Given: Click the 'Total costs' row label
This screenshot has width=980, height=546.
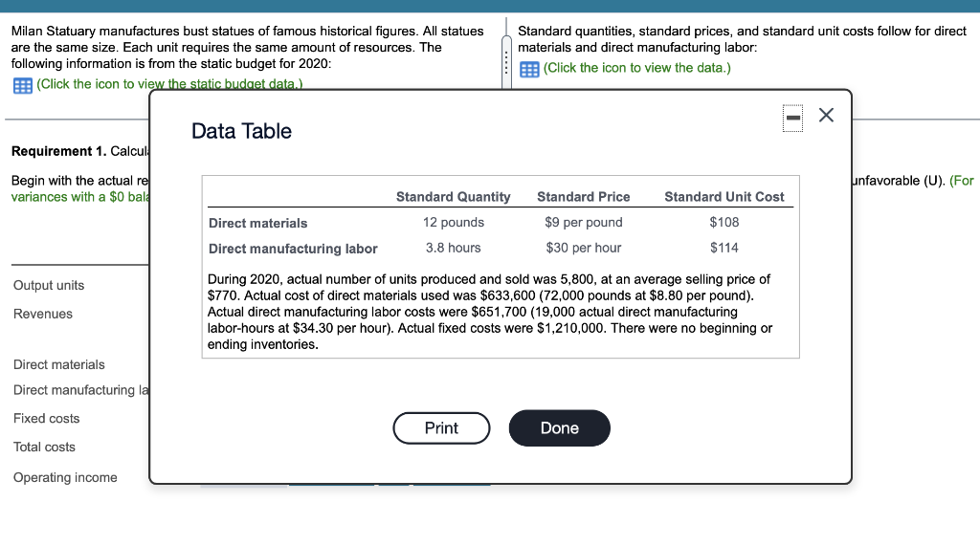Looking at the screenshot, I should coord(44,448).
